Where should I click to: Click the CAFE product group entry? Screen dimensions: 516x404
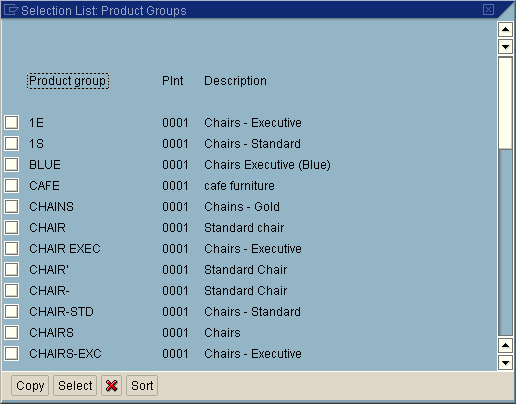point(44,186)
